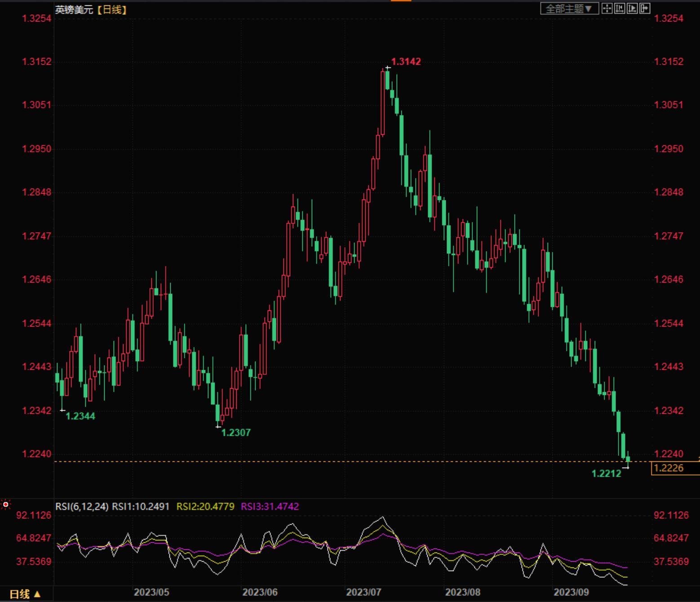Click the 2023/07 date axis label
The width and height of the screenshot is (700, 602).
point(364,592)
